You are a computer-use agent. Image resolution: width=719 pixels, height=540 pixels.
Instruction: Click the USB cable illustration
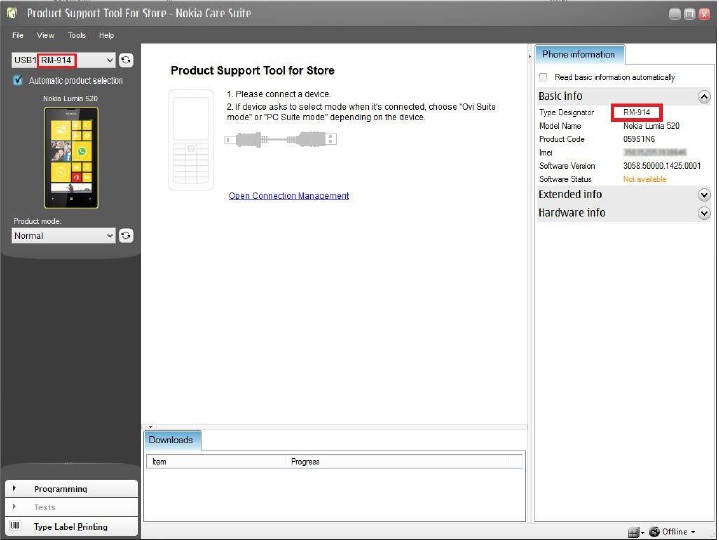pyautogui.click(x=281, y=139)
